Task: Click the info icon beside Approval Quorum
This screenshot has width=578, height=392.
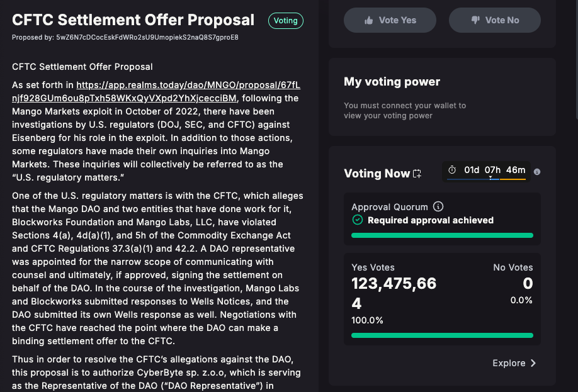Action: click(438, 206)
